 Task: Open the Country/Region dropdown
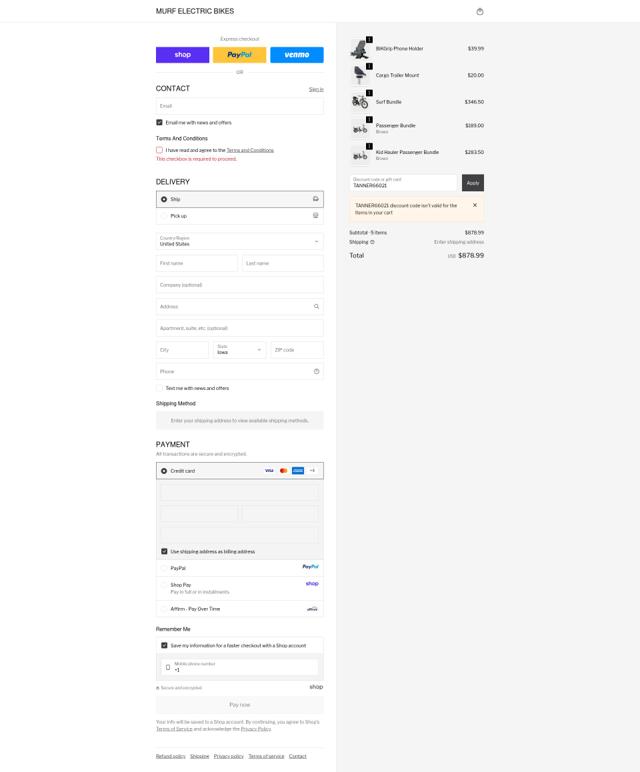(x=240, y=241)
